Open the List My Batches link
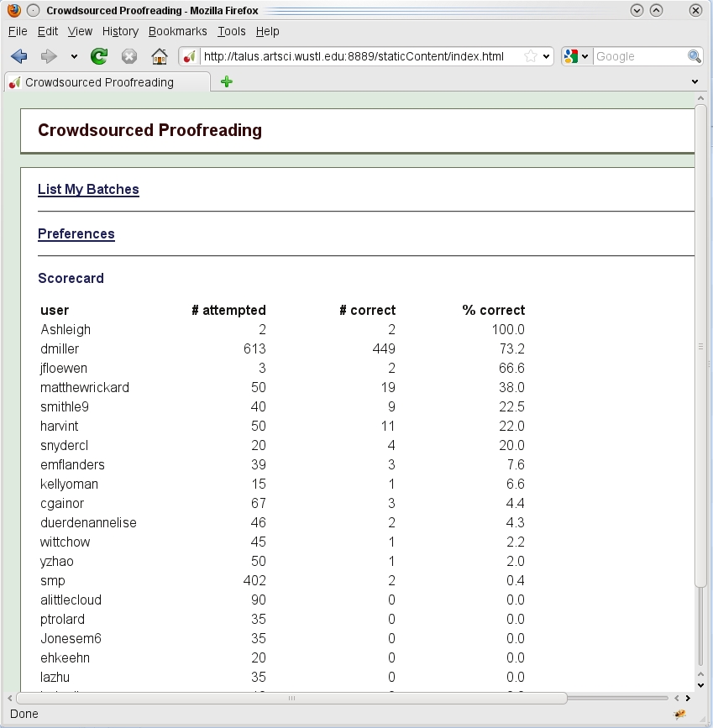 click(x=88, y=190)
